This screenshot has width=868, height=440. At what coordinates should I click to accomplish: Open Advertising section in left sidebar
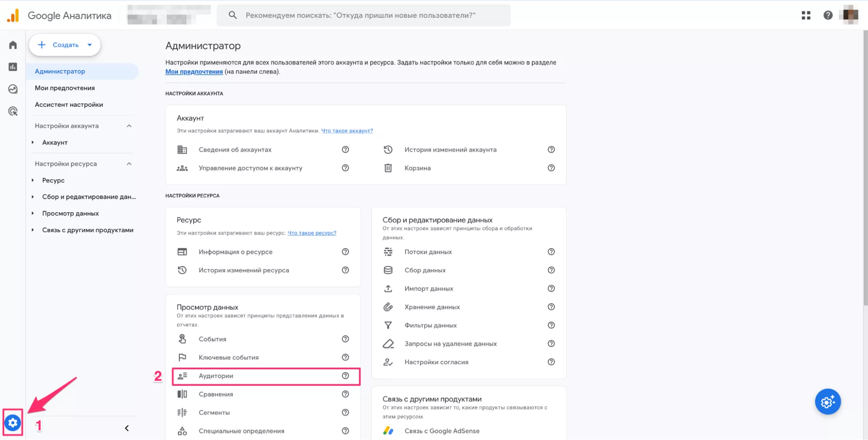pyautogui.click(x=13, y=111)
